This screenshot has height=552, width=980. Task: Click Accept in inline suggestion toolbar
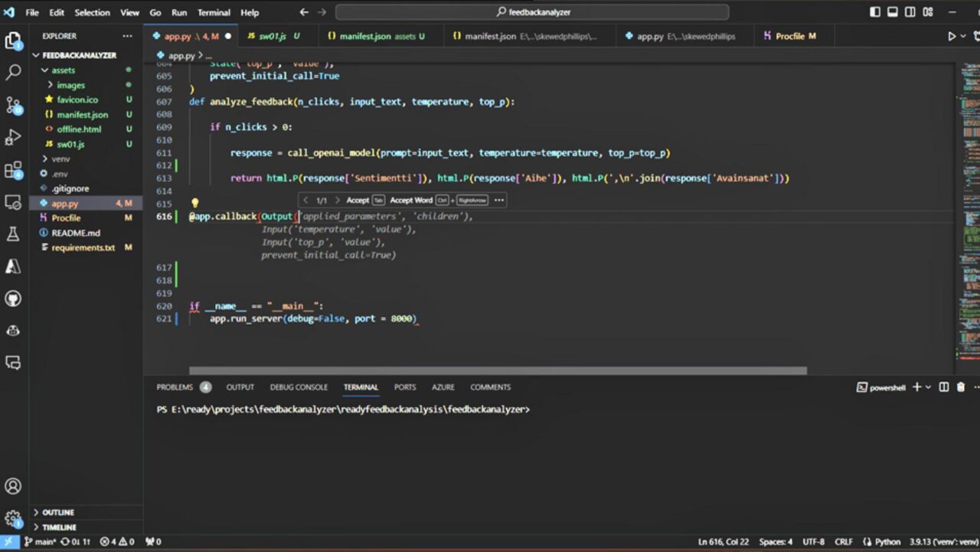pos(357,201)
